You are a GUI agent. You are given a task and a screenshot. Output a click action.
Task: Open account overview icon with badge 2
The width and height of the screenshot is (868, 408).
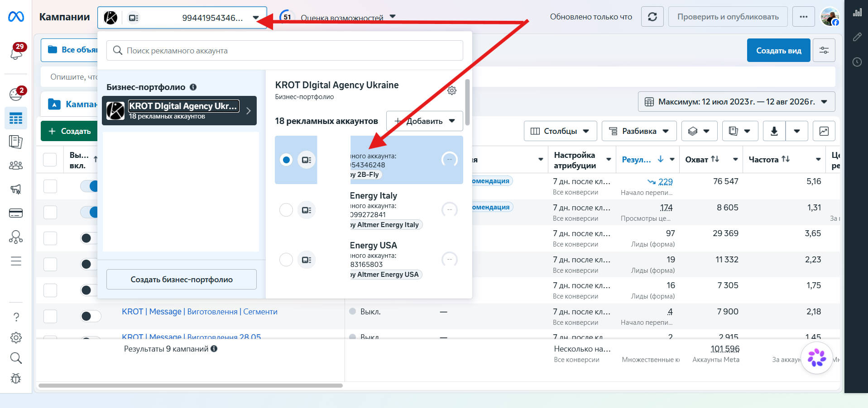pos(16,94)
